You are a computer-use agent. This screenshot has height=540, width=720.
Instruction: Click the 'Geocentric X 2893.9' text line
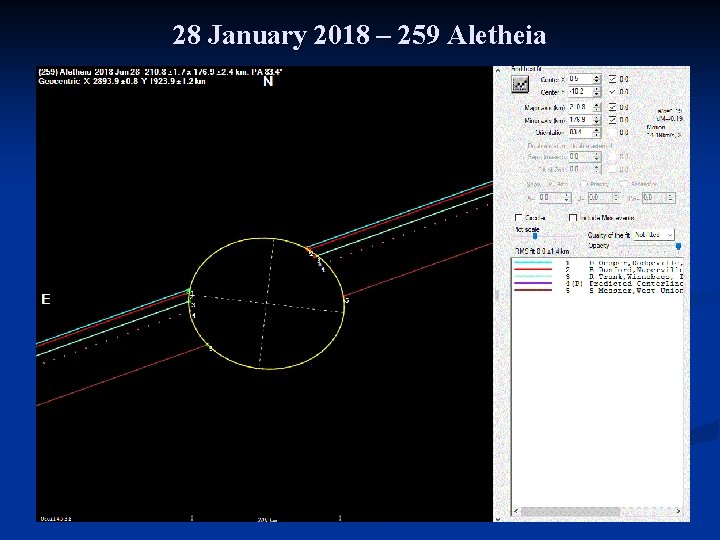122,81
